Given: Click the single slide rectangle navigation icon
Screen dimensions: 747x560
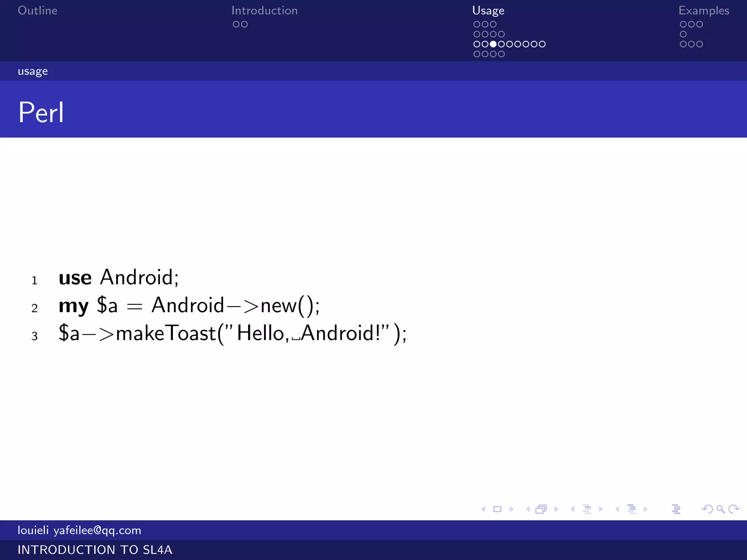Looking at the screenshot, I should point(497,509).
